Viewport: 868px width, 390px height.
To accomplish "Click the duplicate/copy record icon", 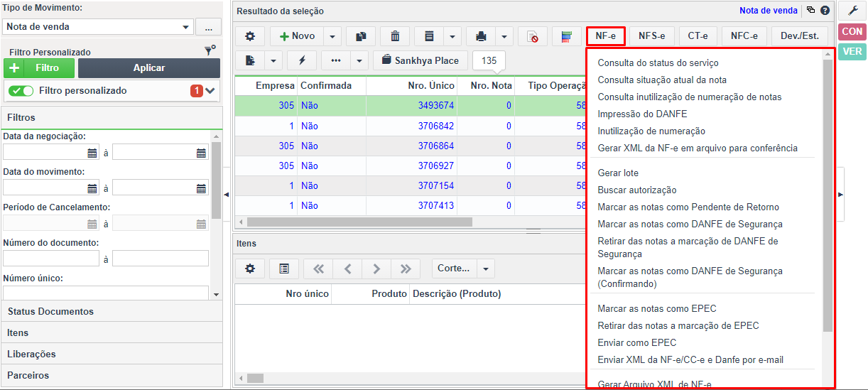I will click(x=361, y=36).
